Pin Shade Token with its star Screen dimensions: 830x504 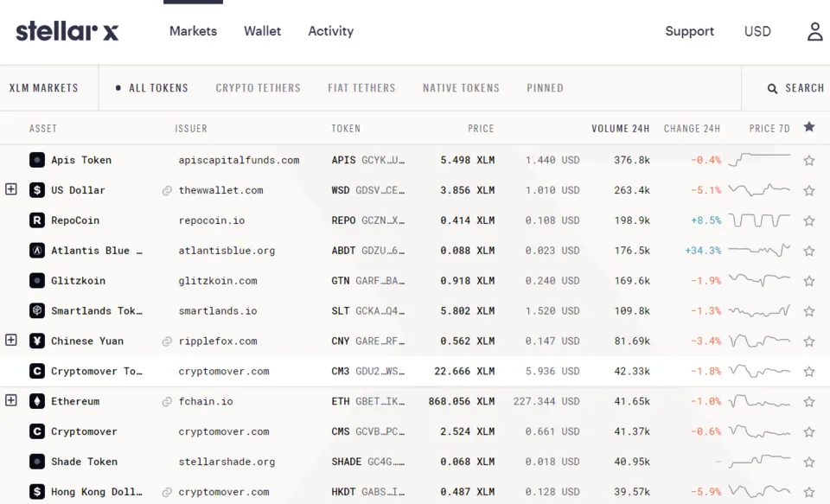tap(809, 463)
